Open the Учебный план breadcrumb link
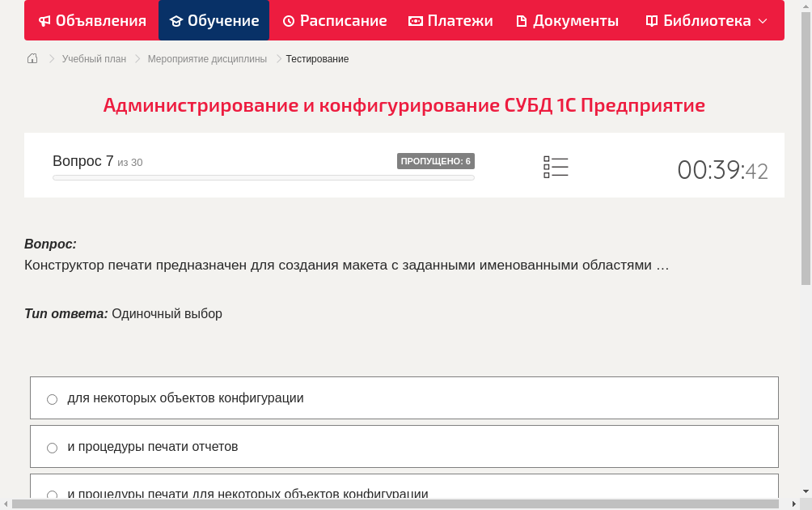 92,58
